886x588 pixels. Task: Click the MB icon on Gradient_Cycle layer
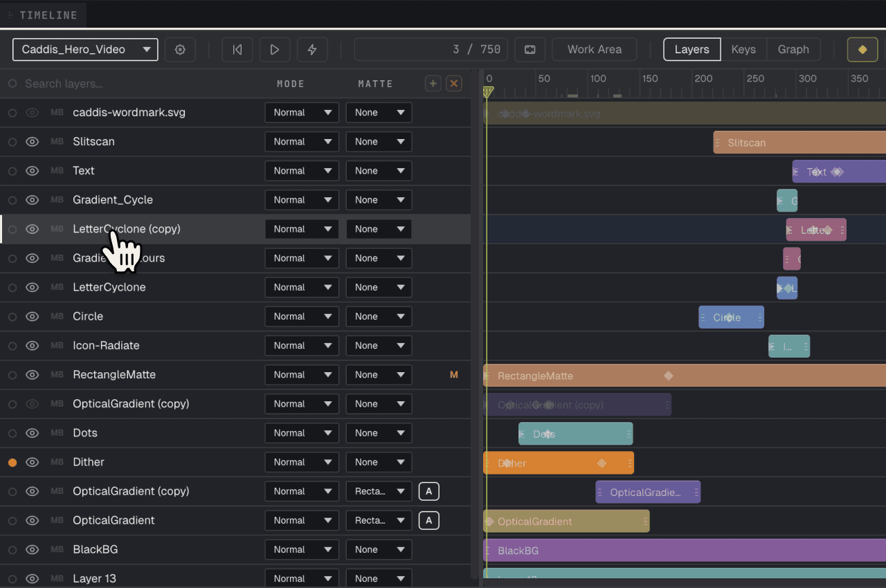57,200
